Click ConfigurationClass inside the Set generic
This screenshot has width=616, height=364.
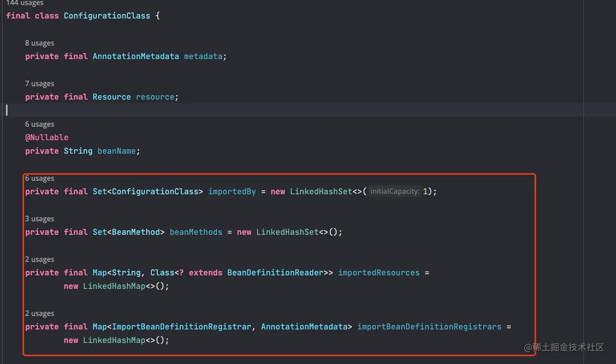coord(155,191)
